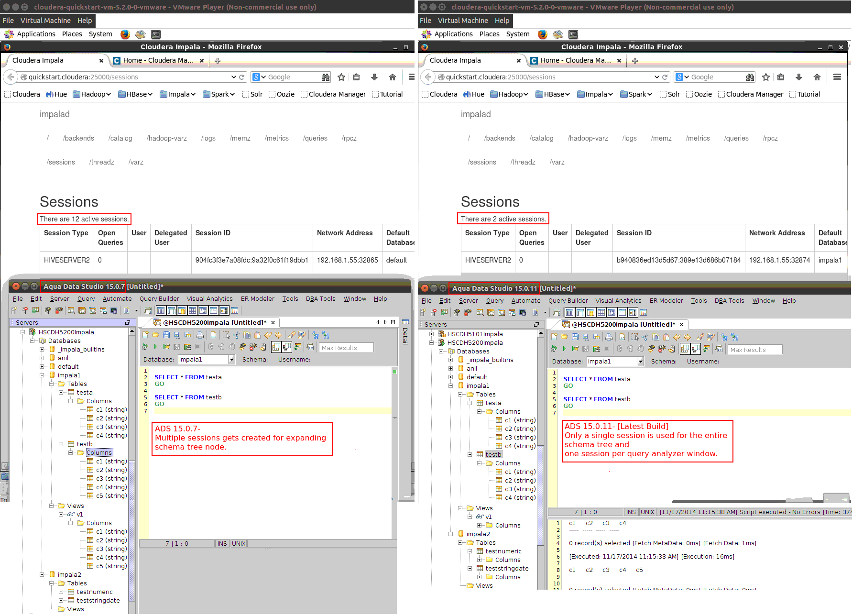The width and height of the screenshot is (852, 616).
Task: Click Undo arrow in right query toolbar
Action: tap(677, 337)
